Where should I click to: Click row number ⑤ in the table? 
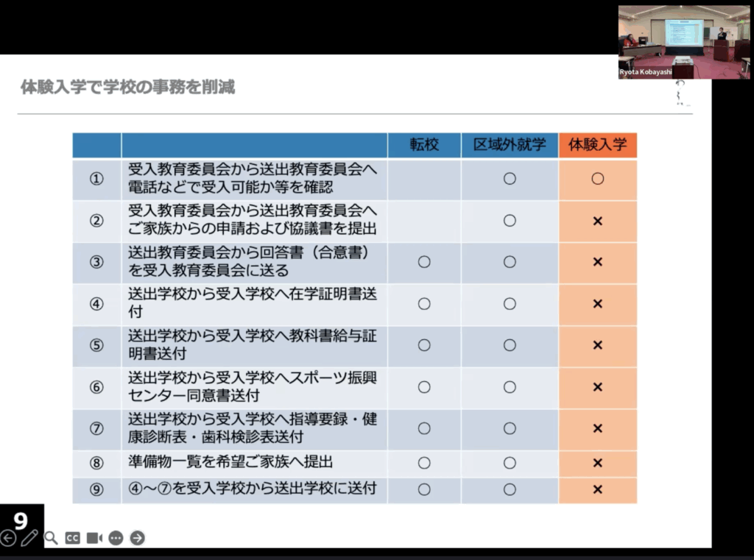[x=96, y=346]
